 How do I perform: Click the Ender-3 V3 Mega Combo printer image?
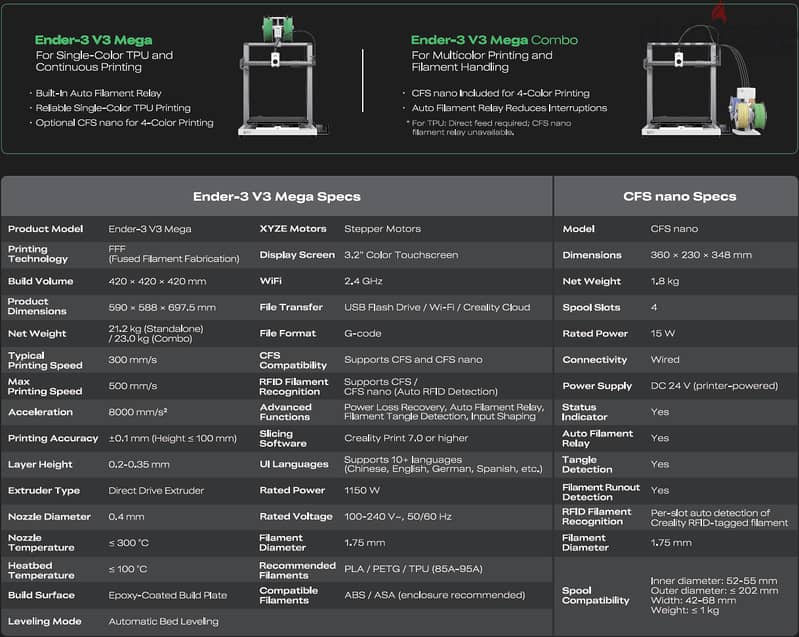pyautogui.click(x=705, y=80)
